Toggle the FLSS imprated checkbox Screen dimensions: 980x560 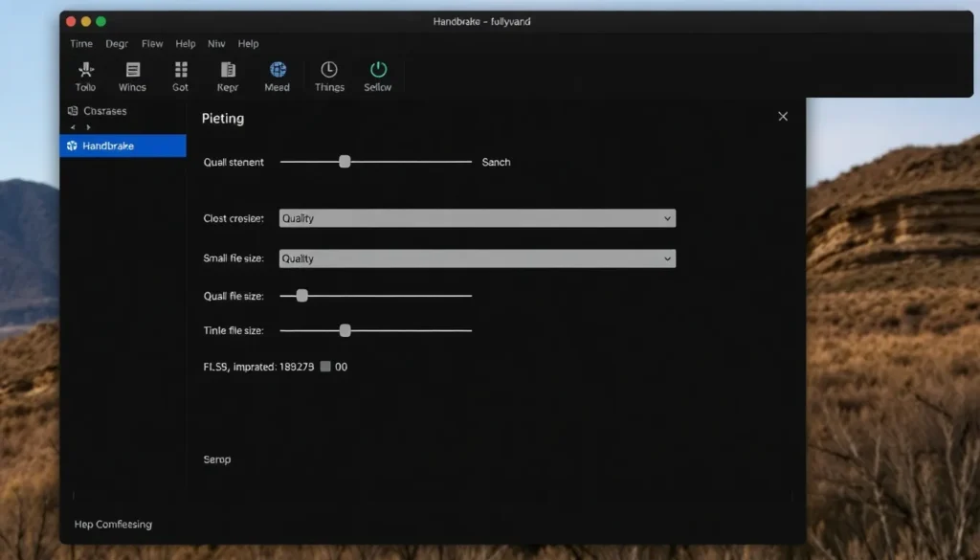(325, 367)
